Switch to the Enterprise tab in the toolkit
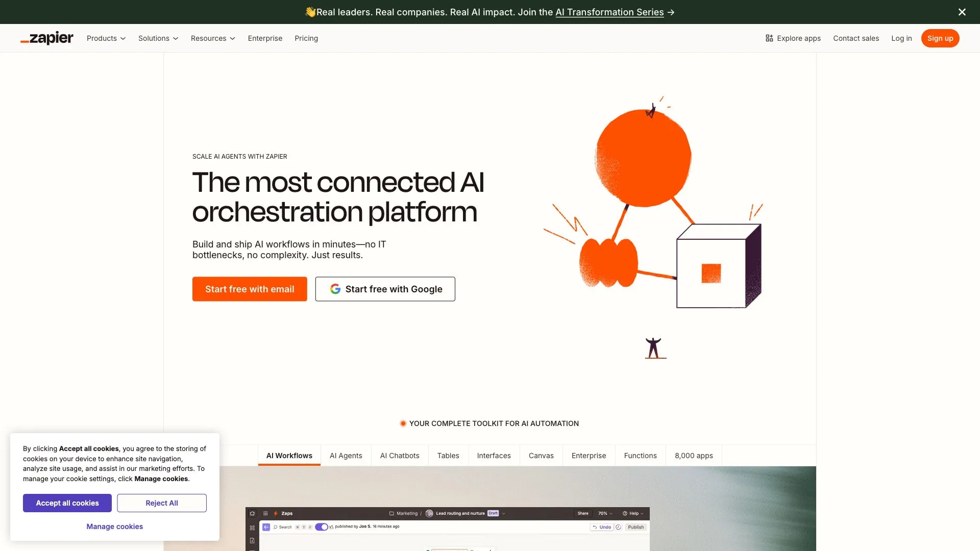The height and width of the screenshot is (551, 980). pyautogui.click(x=589, y=456)
